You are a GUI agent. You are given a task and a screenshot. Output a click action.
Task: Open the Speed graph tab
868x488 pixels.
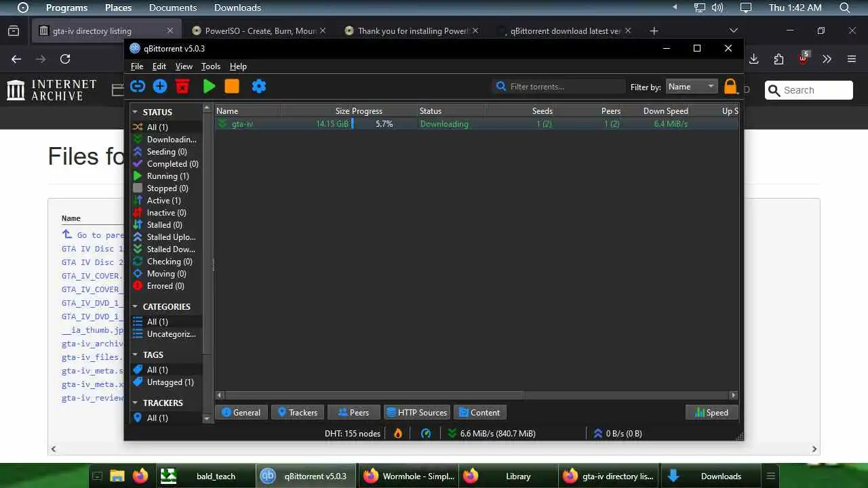tap(711, 412)
